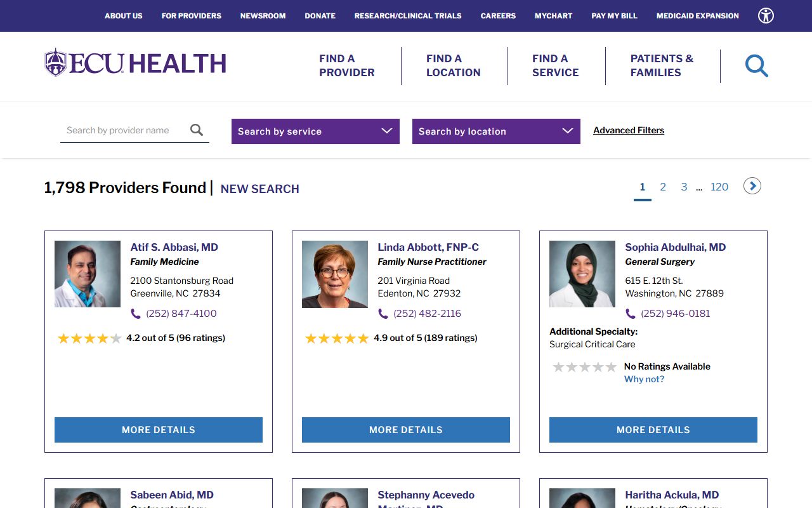Click Sophia Abdulhai's photo
The image size is (812, 508).
582,274
